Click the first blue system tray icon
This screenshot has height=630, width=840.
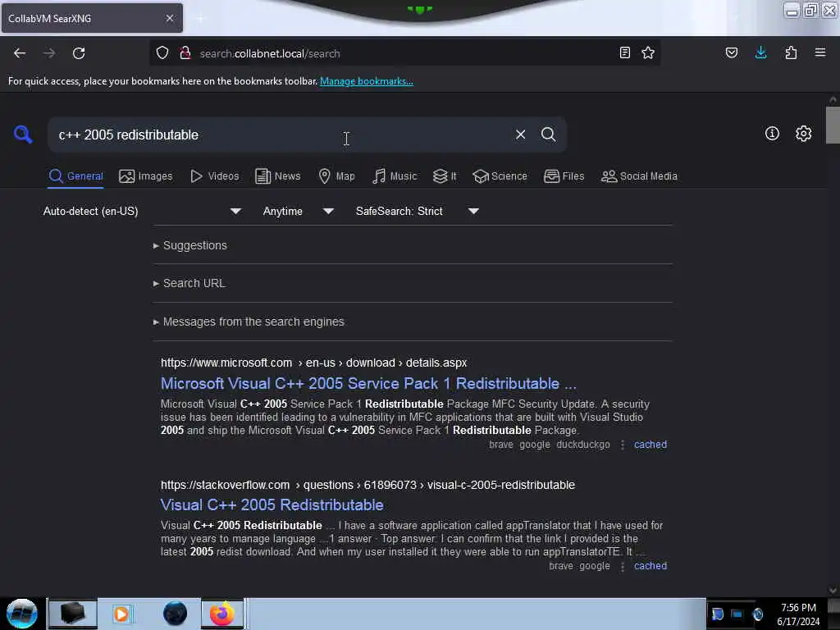(x=717, y=614)
